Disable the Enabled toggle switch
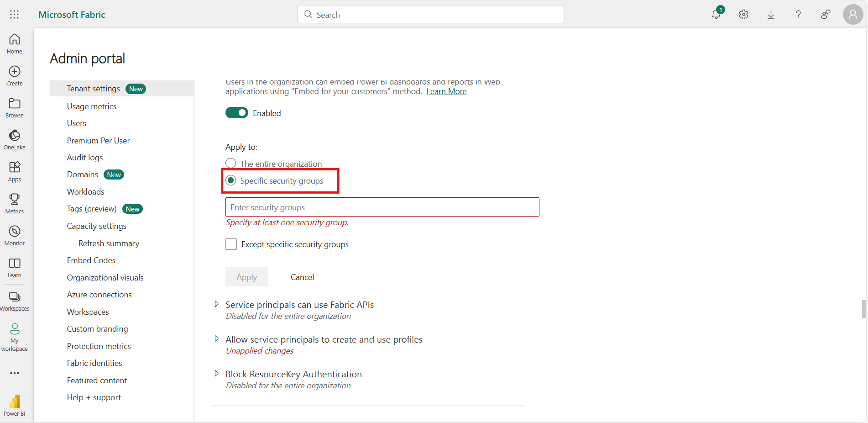Viewport: 868px width, 423px height. tap(236, 113)
